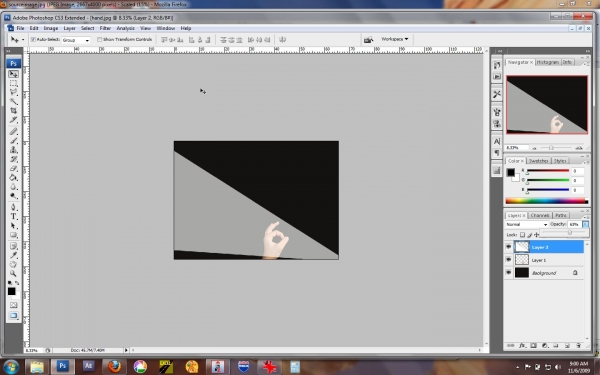Viewport: 600px width, 375px height.
Task: Switch to the Paths tab
Action: coord(561,215)
